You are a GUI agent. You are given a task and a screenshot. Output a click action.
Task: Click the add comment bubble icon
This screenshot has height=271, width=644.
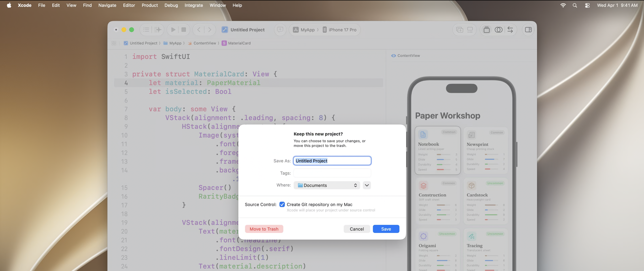pyautogui.click(x=280, y=30)
